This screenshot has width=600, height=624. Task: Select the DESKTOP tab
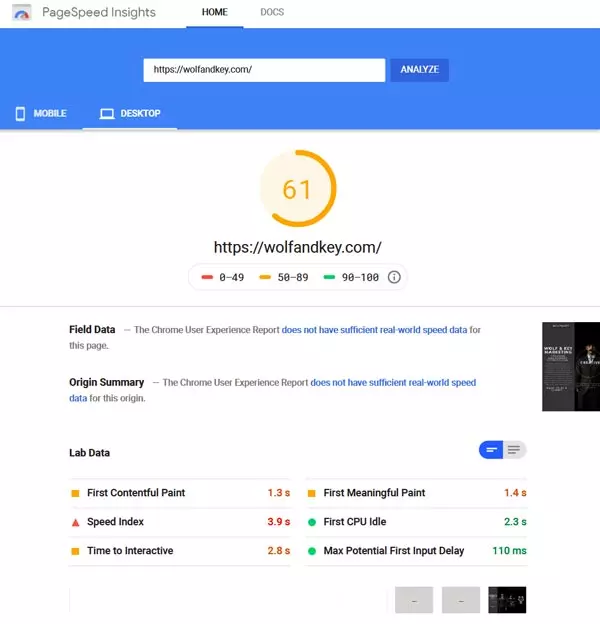click(130, 113)
